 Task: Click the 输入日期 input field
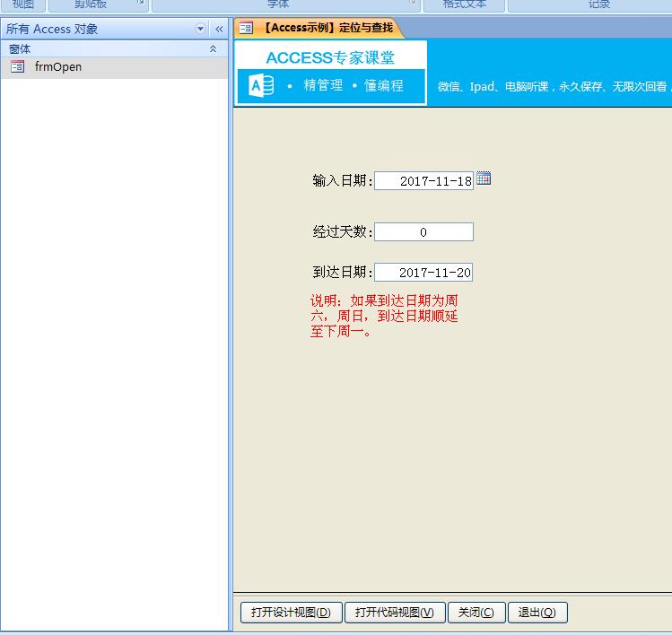click(x=423, y=181)
